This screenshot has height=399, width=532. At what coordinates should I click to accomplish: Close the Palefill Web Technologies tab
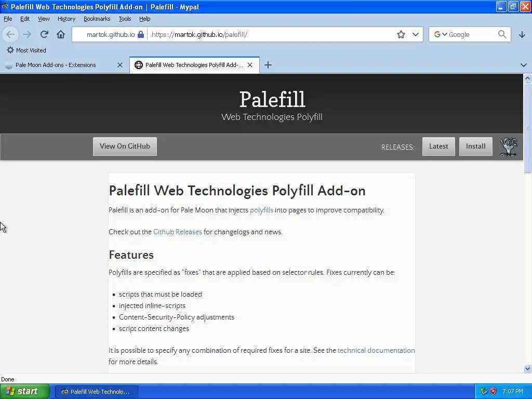[x=250, y=65]
